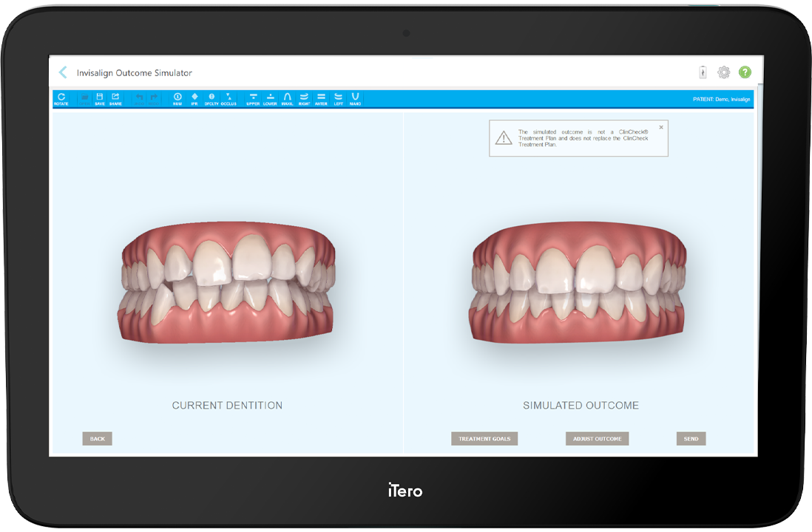The height and width of the screenshot is (532, 812).
Task: Open settings with the gear icon
Action: pyautogui.click(x=723, y=72)
